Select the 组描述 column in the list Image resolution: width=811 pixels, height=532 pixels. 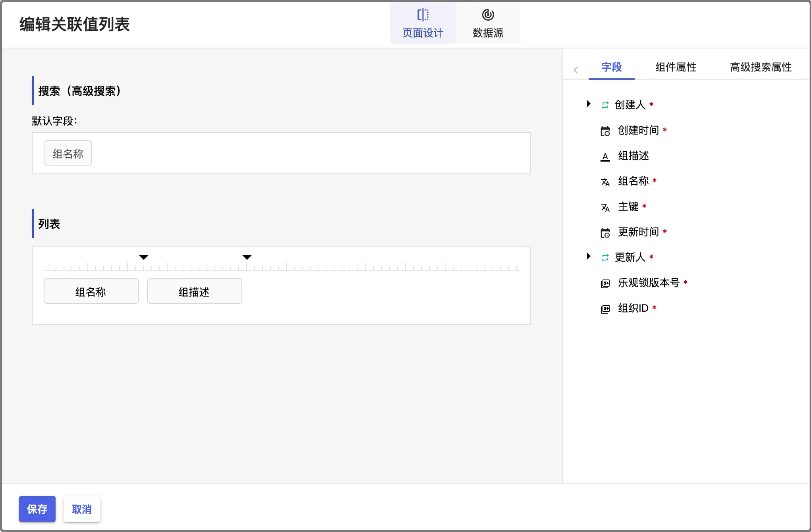click(194, 291)
